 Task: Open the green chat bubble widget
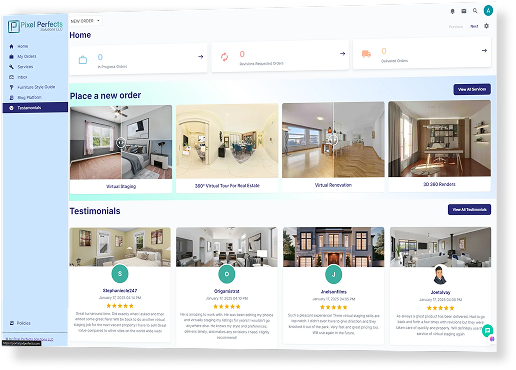(x=487, y=330)
